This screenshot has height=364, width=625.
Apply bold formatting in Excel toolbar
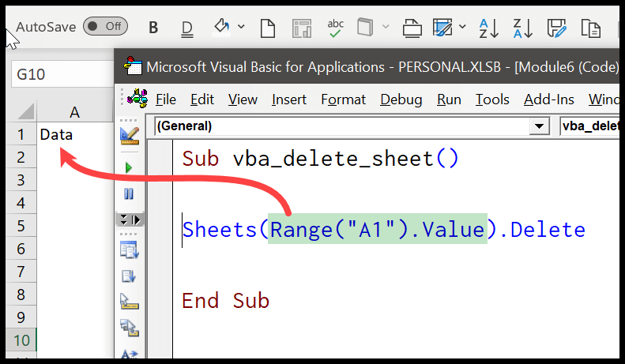(x=153, y=28)
